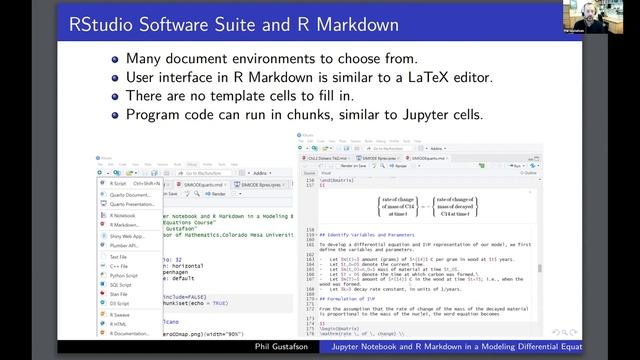Screen dimensions: 640x360
Task: Click last Beamer navigation icon at slide bottom-right
Action: [x=573, y=332]
